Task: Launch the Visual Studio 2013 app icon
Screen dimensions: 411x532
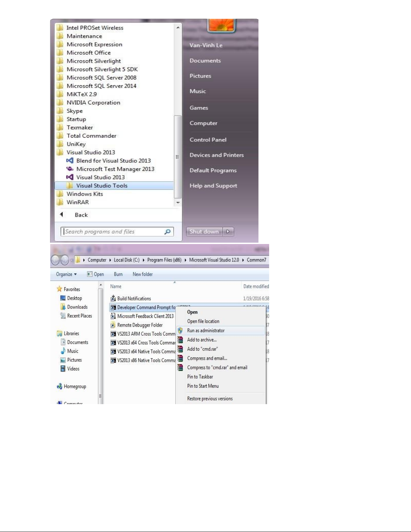Action: [x=70, y=177]
